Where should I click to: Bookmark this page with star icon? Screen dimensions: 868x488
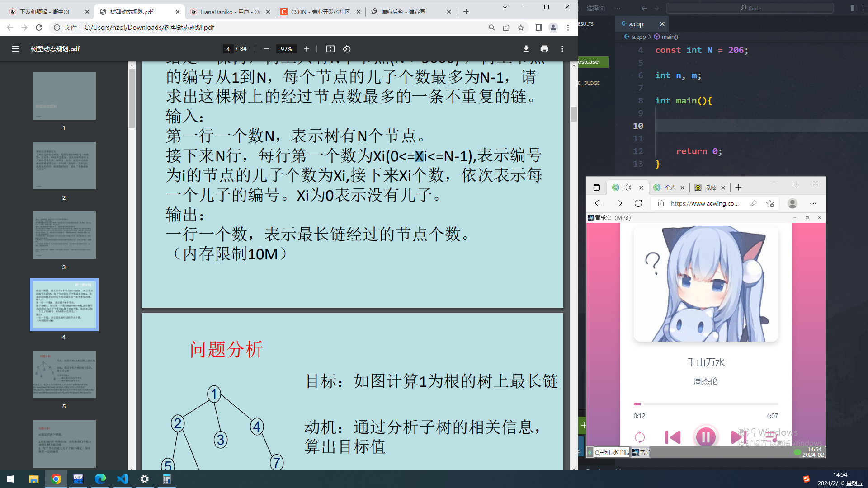pyautogui.click(x=521, y=28)
